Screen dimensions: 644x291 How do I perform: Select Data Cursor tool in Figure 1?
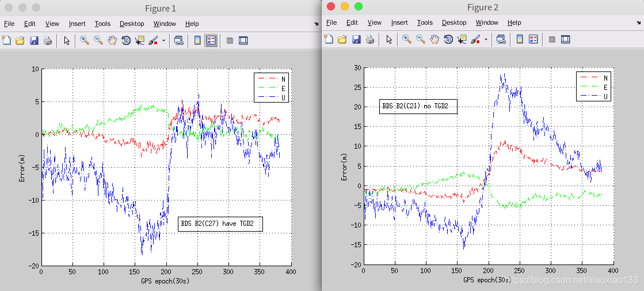[x=140, y=40]
